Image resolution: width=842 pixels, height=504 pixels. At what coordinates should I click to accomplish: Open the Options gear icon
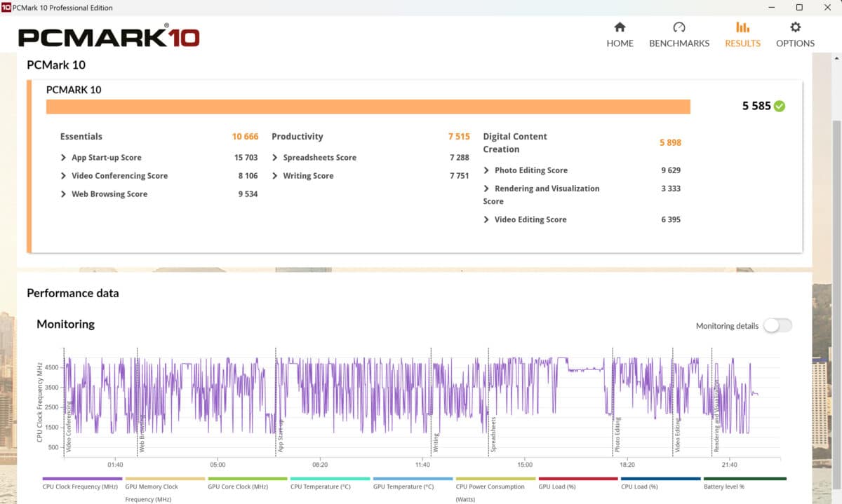(795, 27)
